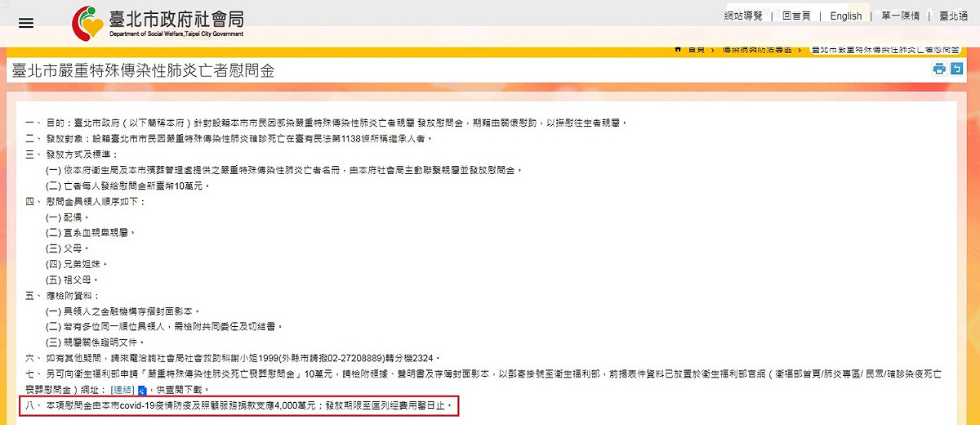Click the text 五、應檢附資料
The image size is (980, 425).
(63, 295)
